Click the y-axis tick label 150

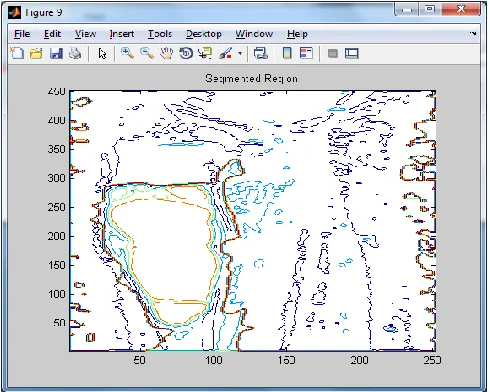(x=57, y=265)
